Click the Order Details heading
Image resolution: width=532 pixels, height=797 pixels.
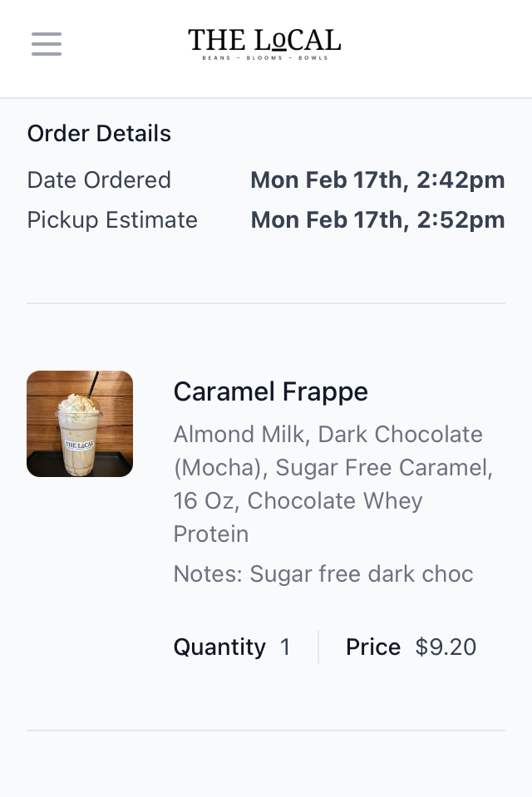[99, 134]
